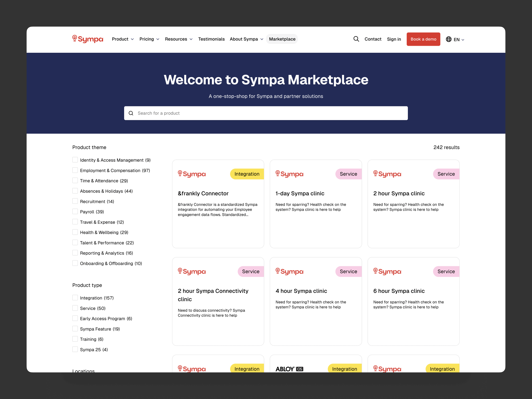This screenshot has height=399, width=532.
Task: Click the Connectivity clinic description text
Action: 211,313
